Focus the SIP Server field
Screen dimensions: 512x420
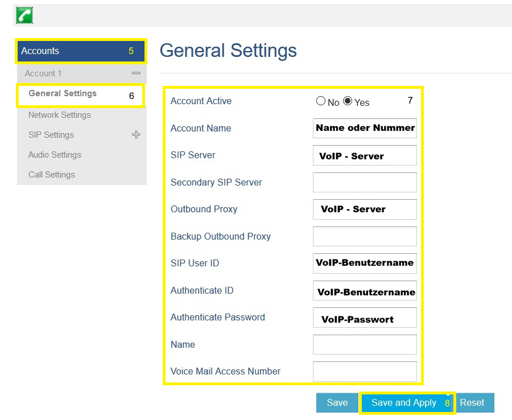(x=365, y=155)
